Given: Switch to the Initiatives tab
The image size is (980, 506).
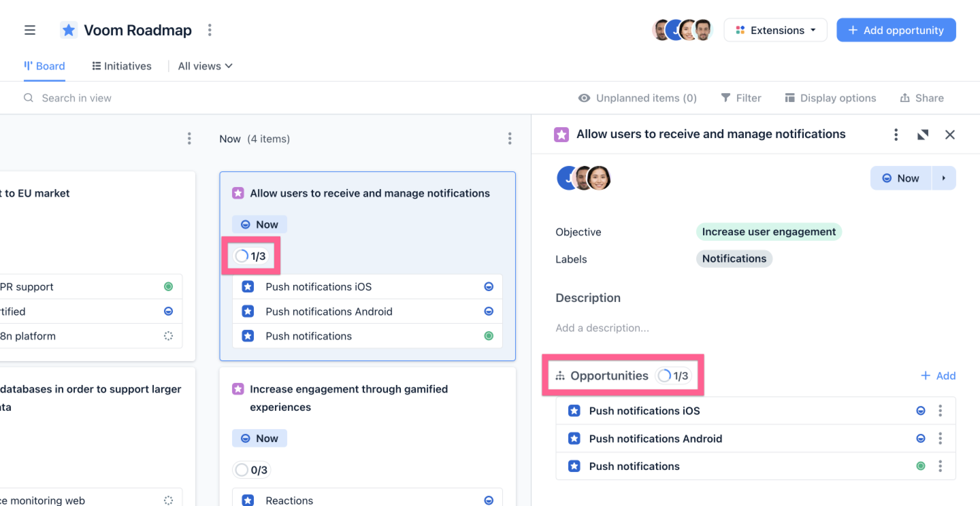Looking at the screenshot, I should coord(122,66).
